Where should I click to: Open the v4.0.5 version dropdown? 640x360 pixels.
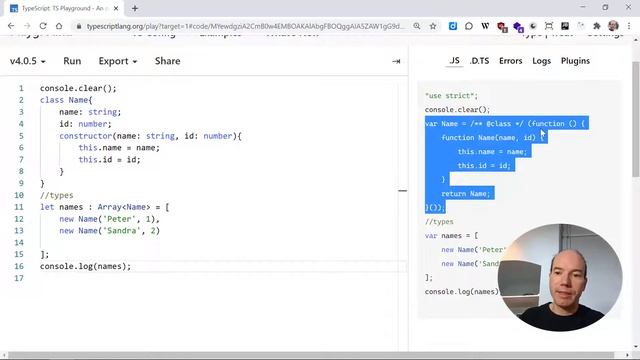pos(28,61)
